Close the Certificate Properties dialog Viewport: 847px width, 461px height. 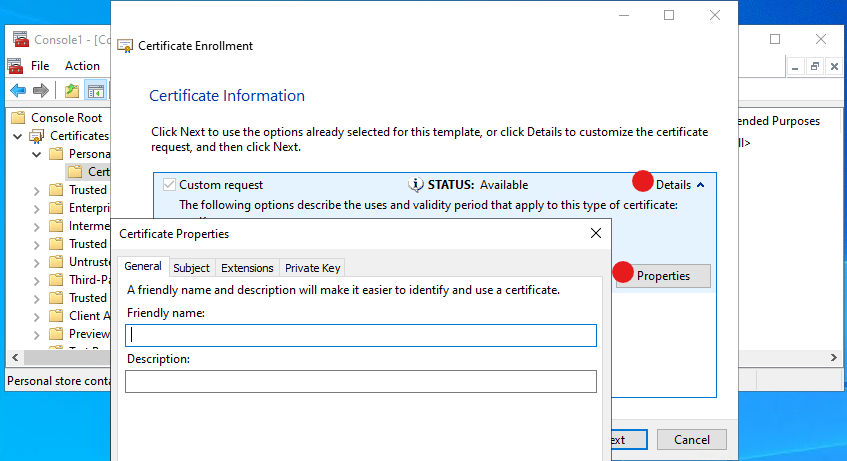point(596,233)
